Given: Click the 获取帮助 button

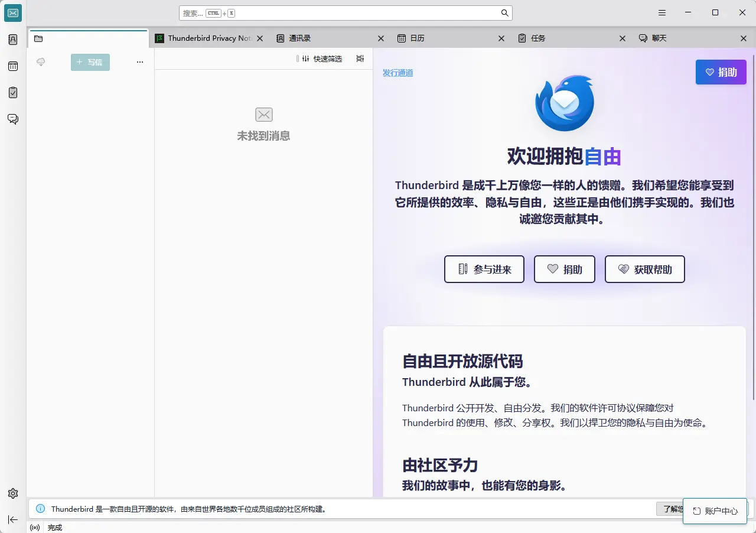Looking at the screenshot, I should [645, 269].
